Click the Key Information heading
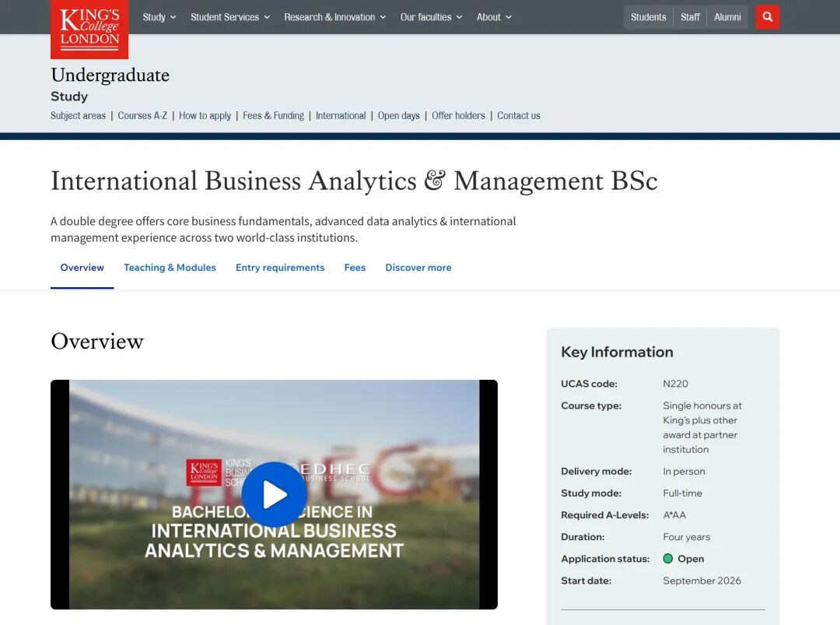Screen dimensions: 840x625 617,352
